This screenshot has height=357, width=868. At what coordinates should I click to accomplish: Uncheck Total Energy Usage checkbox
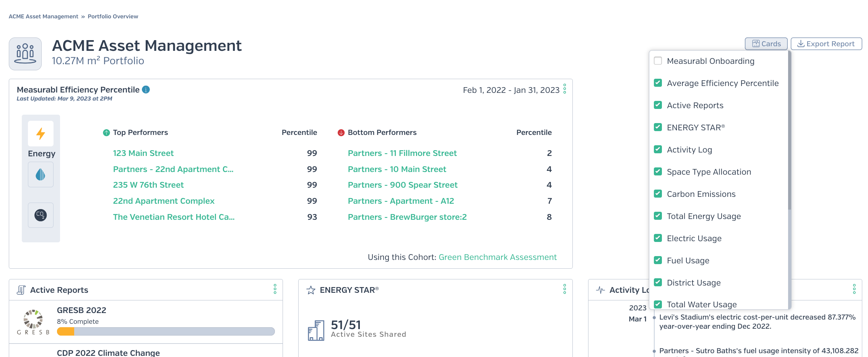(x=658, y=216)
